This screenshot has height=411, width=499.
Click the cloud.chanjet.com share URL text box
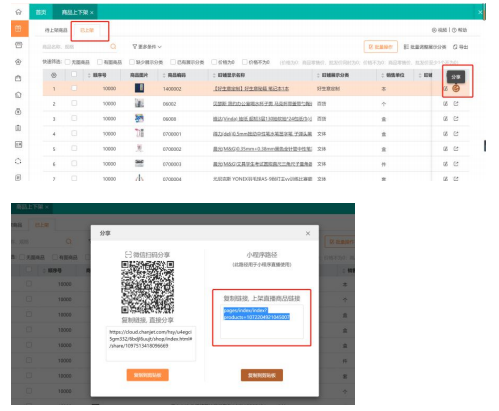[x=151, y=344]
